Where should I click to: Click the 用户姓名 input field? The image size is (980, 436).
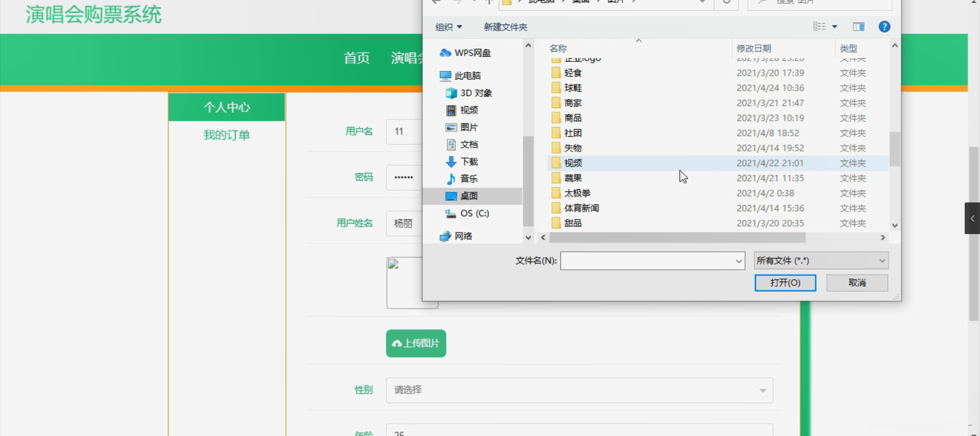pyautogui.click(x=405, y=223)
